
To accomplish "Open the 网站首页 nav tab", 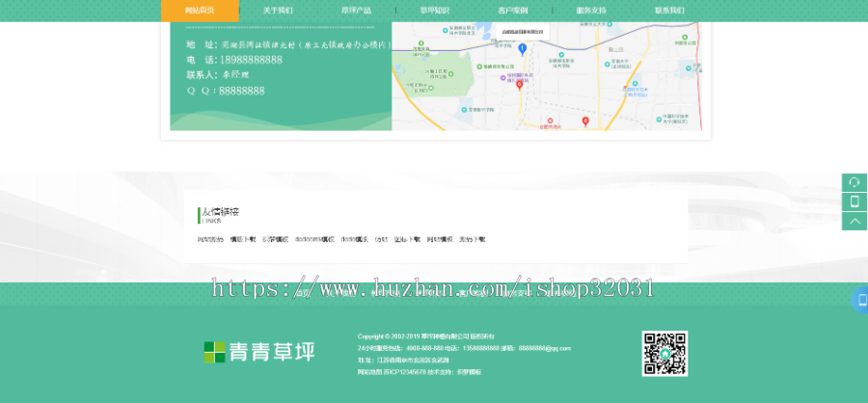I will pos(200,11).
